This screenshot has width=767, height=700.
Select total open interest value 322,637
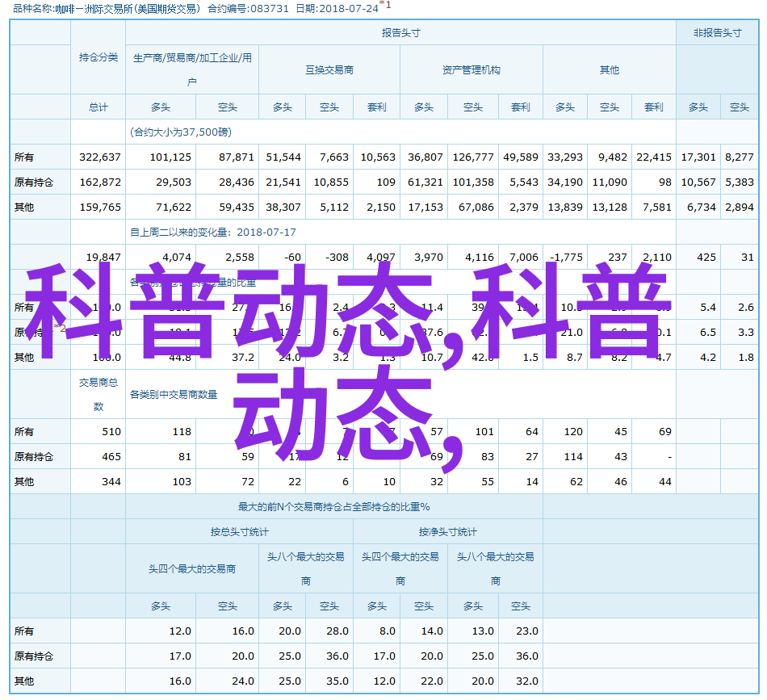[x=100, y=157]
